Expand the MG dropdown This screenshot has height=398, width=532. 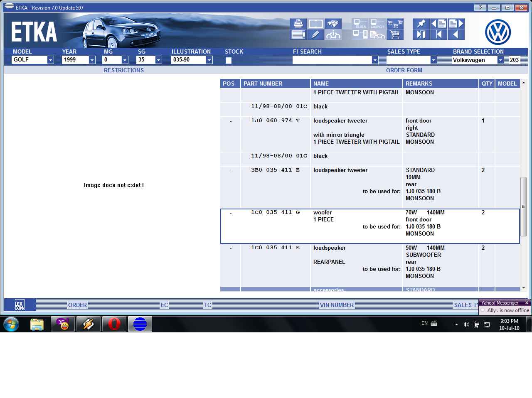pyautogui.click(x=125, y=60)
